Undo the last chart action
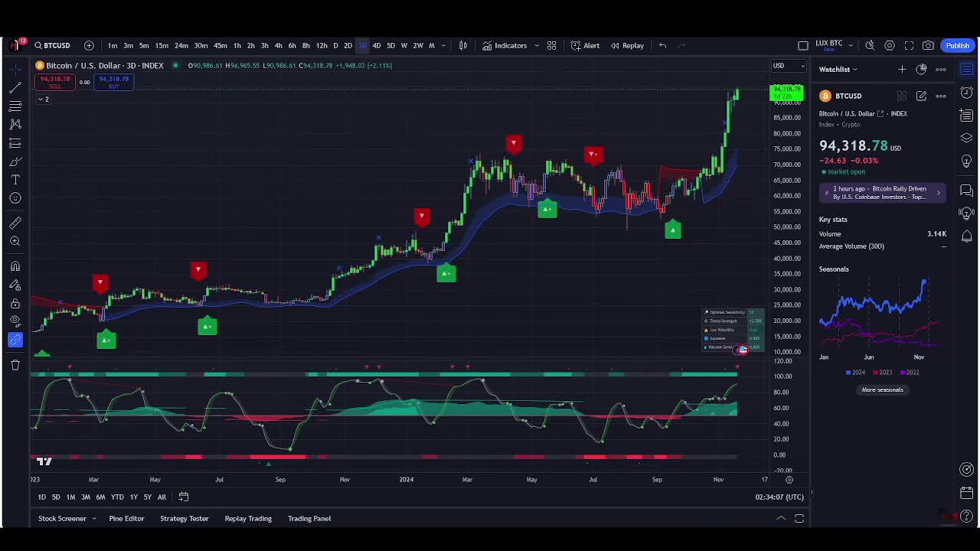Viewport: 980px width, 551px height. (663, 46)
